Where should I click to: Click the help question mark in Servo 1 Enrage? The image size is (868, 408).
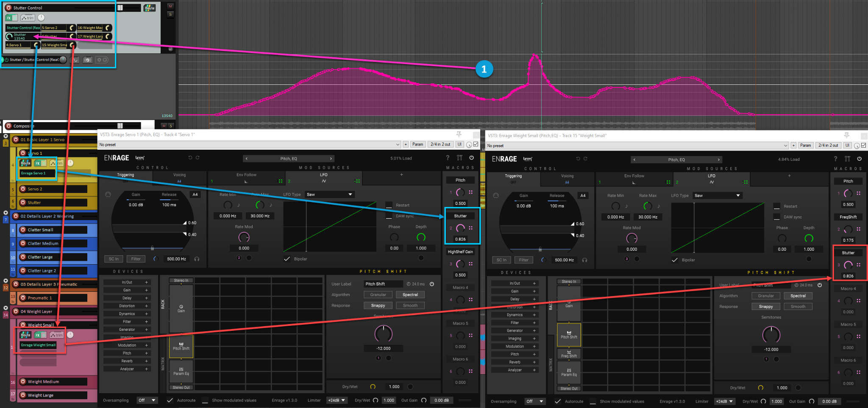[448, 158]
